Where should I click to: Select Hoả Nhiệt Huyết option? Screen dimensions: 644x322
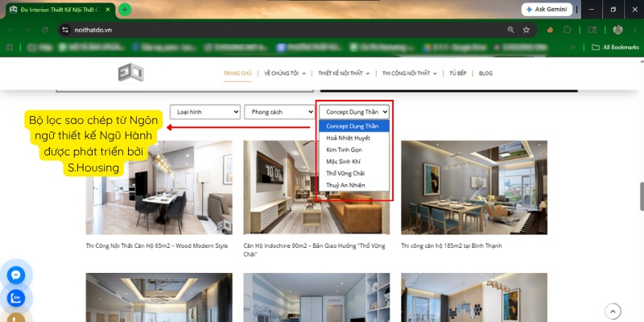click(x=354, y=138)
